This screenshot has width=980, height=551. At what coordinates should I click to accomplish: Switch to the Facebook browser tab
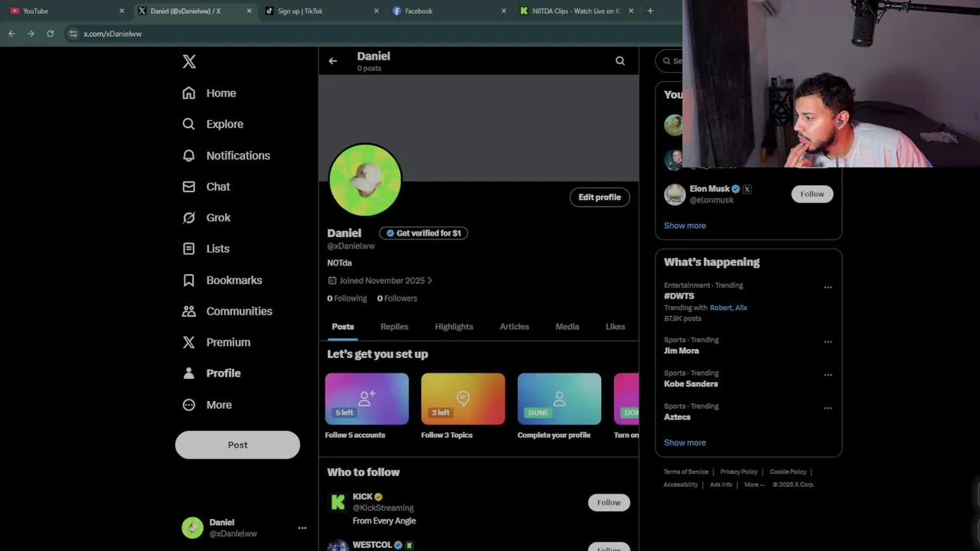[447, 11]
